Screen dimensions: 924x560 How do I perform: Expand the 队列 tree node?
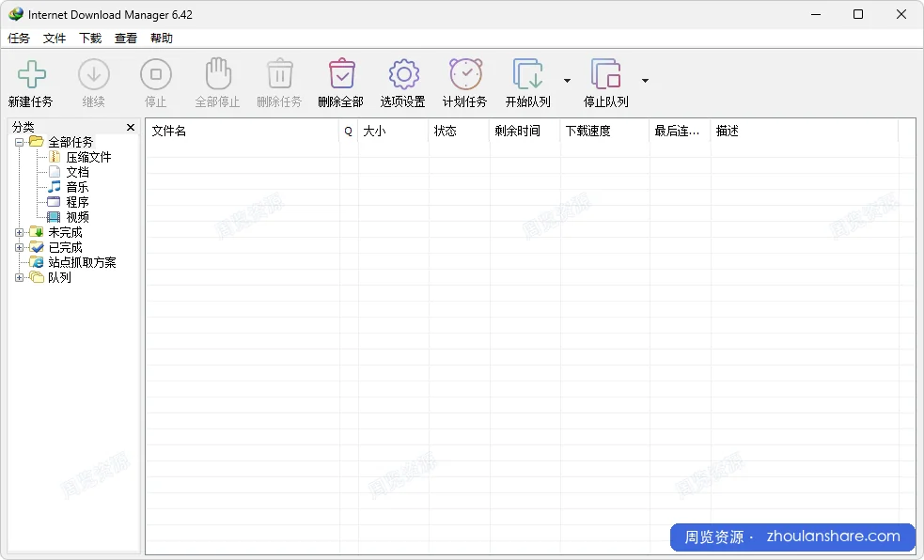tap(20, 277)
